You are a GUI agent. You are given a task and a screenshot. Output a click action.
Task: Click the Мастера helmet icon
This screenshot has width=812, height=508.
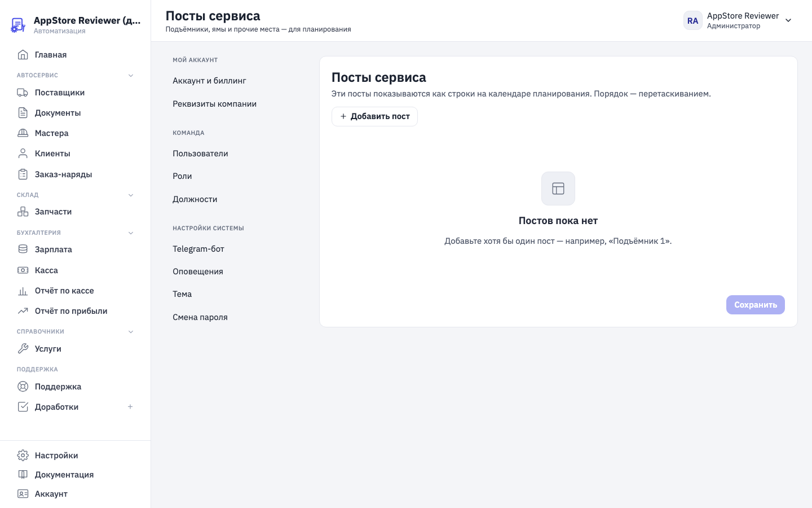23,133
